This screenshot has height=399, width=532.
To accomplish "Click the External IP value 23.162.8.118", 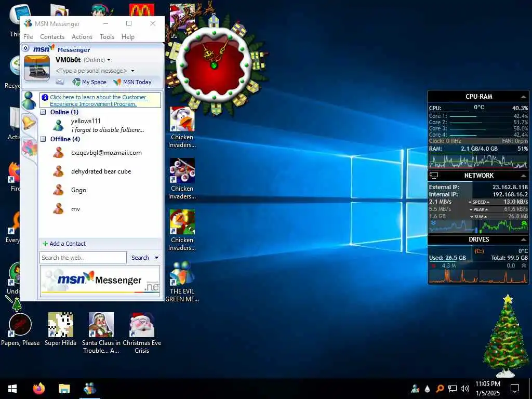I will click(x=510, y=187).
